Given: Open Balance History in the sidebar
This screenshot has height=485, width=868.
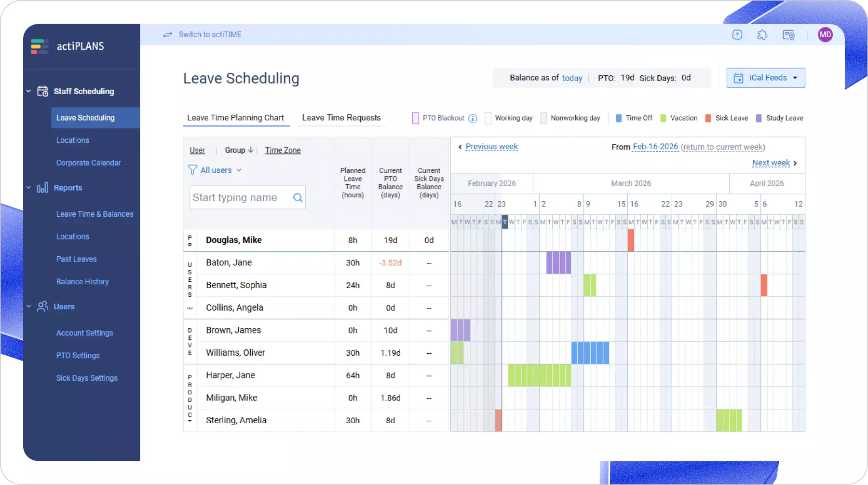Looking at the screenshot, I should click(82, 281).
